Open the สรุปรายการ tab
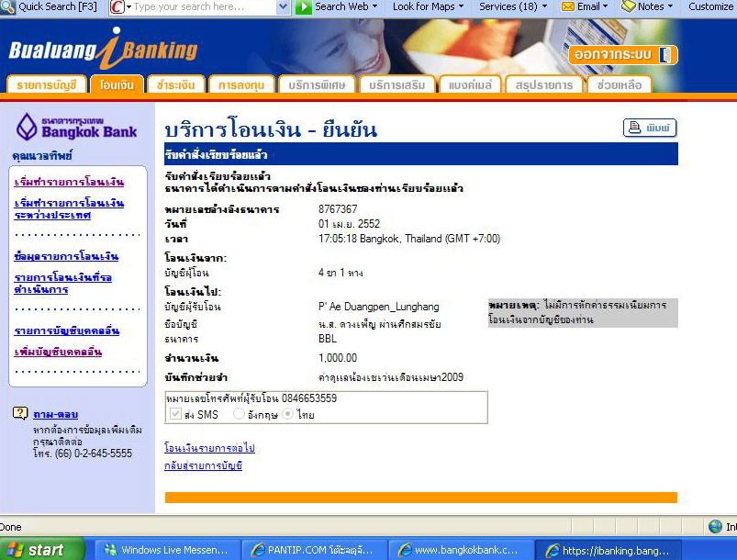737x560 pixels. tap(544, 84)
